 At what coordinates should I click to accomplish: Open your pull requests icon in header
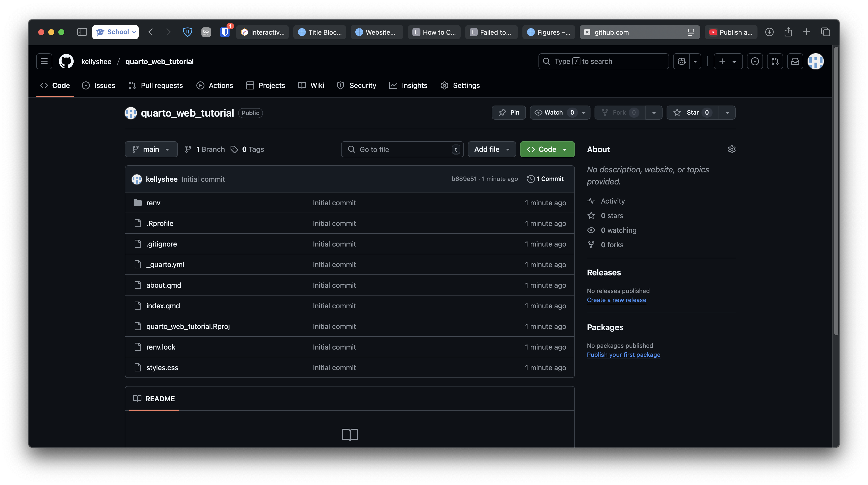(775, 61)
